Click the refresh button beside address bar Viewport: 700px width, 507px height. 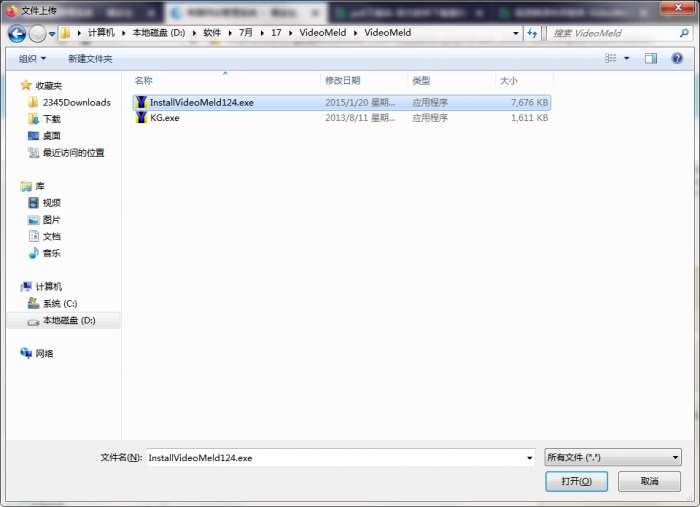[532, 33]
